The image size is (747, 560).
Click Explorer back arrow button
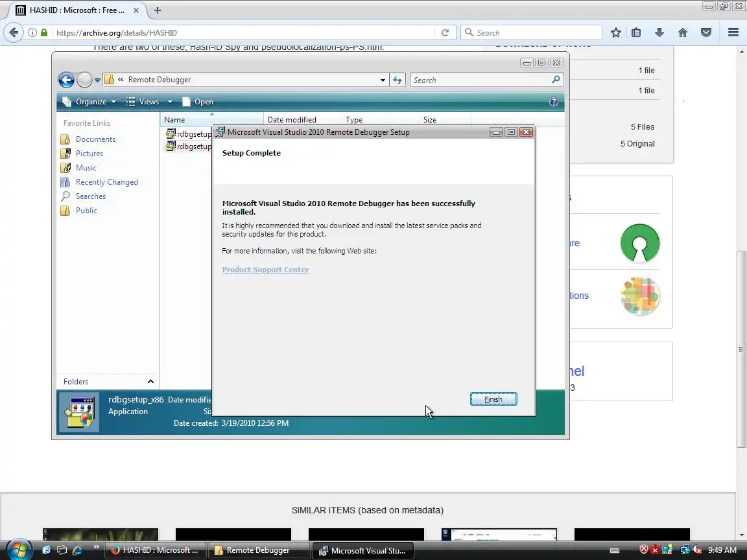tap(66, 80)
